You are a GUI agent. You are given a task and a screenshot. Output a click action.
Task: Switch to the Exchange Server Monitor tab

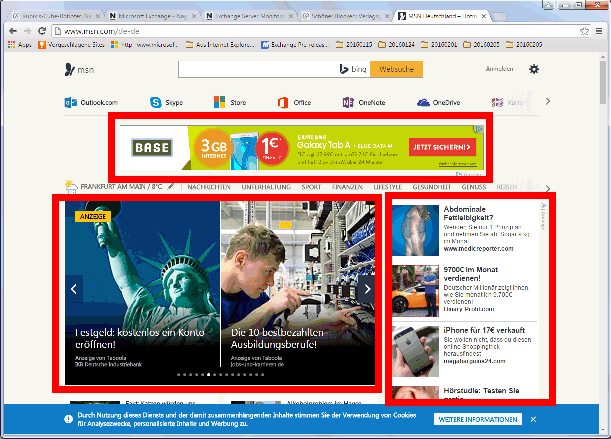click(x=249, y=16)
